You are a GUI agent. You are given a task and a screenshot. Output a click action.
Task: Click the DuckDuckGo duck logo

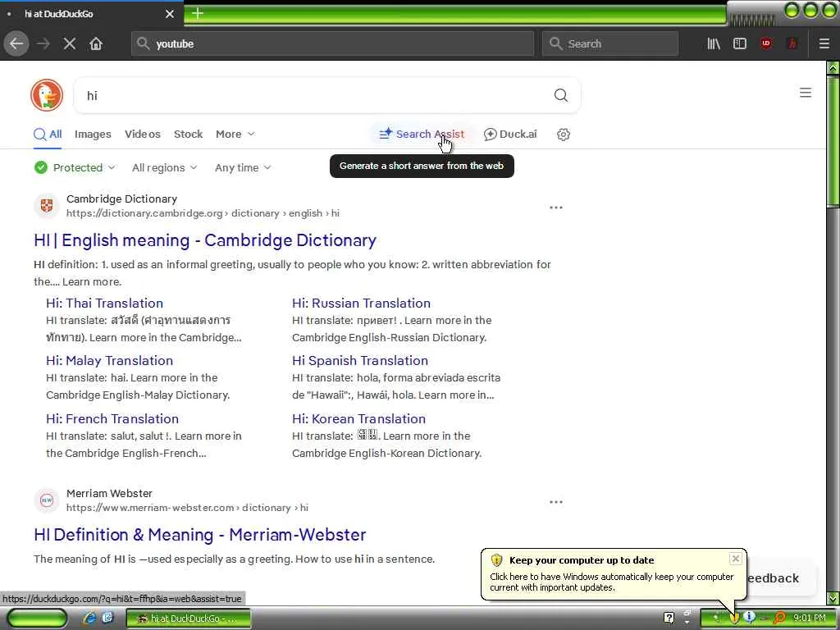tap(47, 95)
